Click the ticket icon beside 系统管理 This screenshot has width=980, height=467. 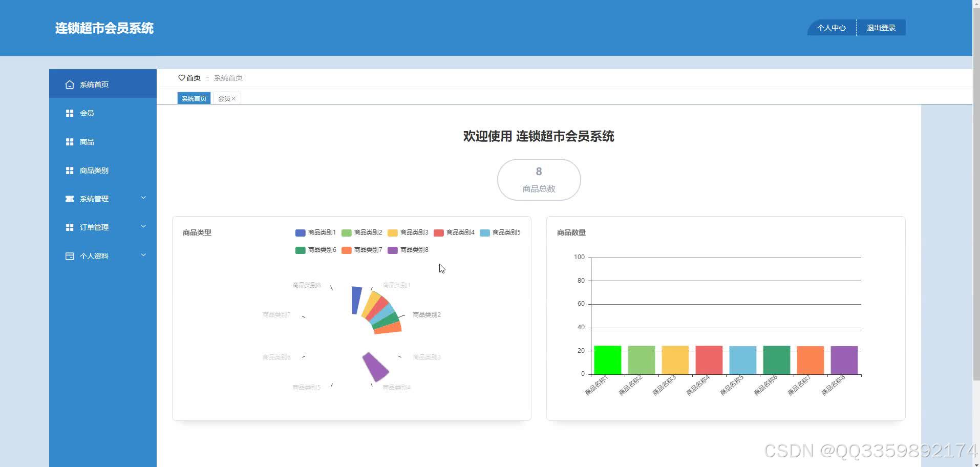70,199
